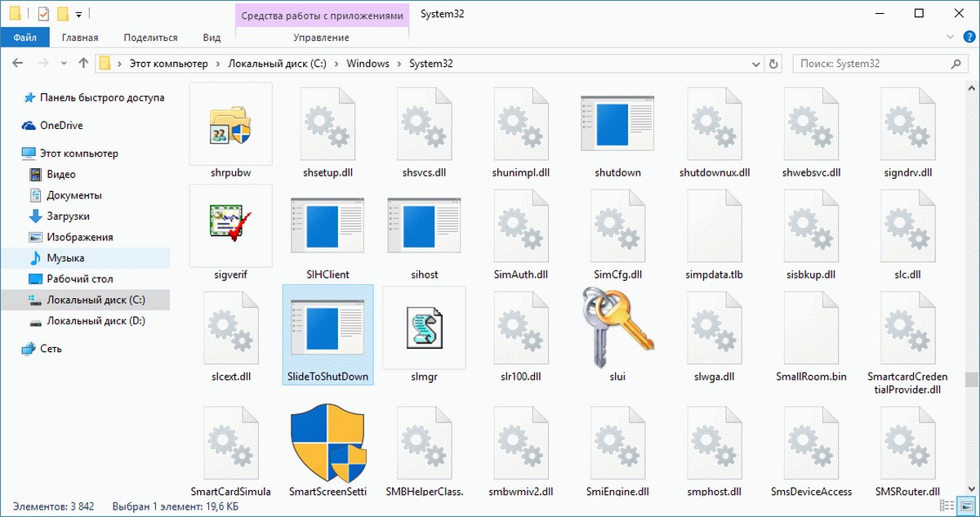Refresh the System32 folder view
This screenshot has height=517, width=980.
(x=773, y=64)
